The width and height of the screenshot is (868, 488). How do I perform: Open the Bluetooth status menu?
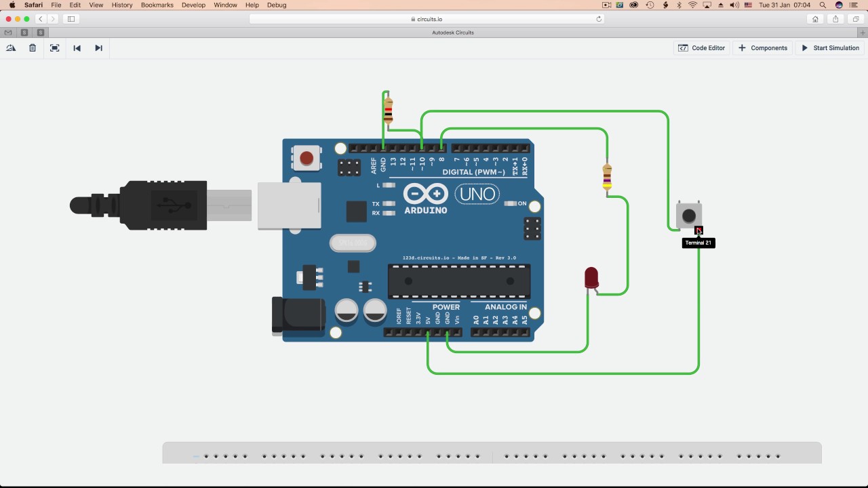coord(679,5)
